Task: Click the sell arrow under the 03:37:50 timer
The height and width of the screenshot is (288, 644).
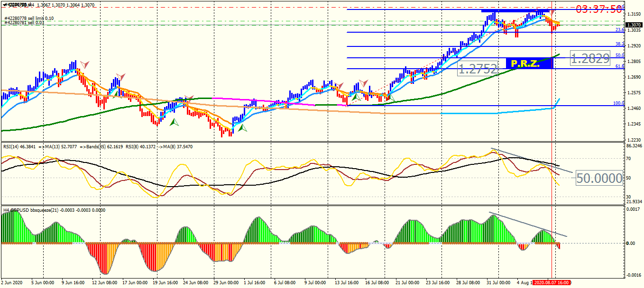Action: (x=552, y=12)
